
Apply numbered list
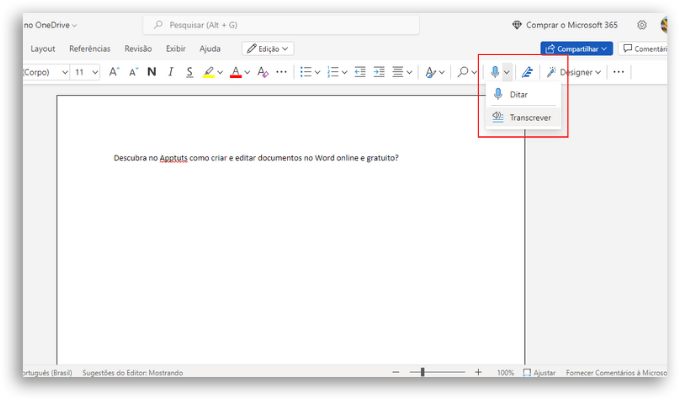[x=333, y=72]
